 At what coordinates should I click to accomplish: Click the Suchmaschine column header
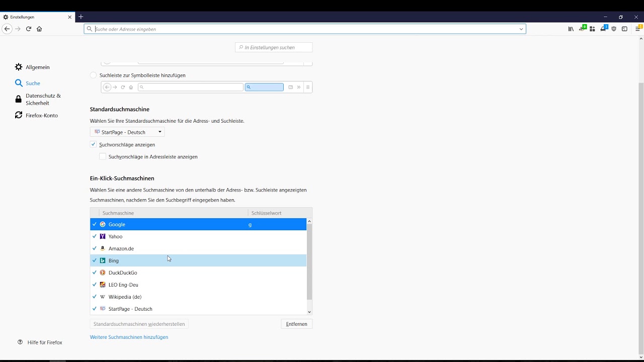174,213
